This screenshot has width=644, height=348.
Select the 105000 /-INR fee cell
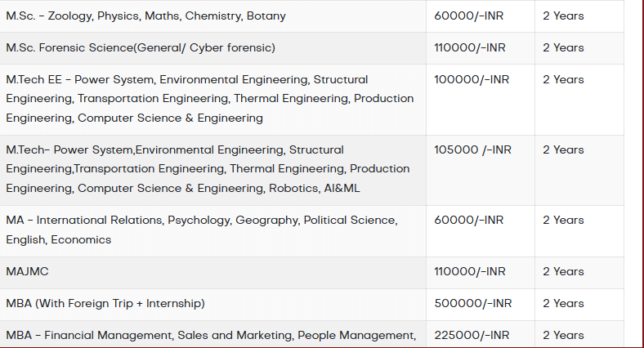coord(473,150)
